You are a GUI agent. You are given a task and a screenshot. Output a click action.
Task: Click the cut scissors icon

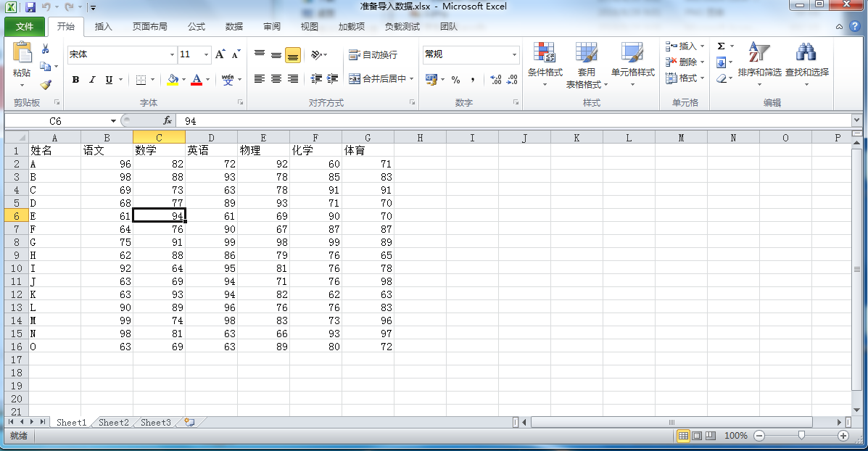[45, 46]
